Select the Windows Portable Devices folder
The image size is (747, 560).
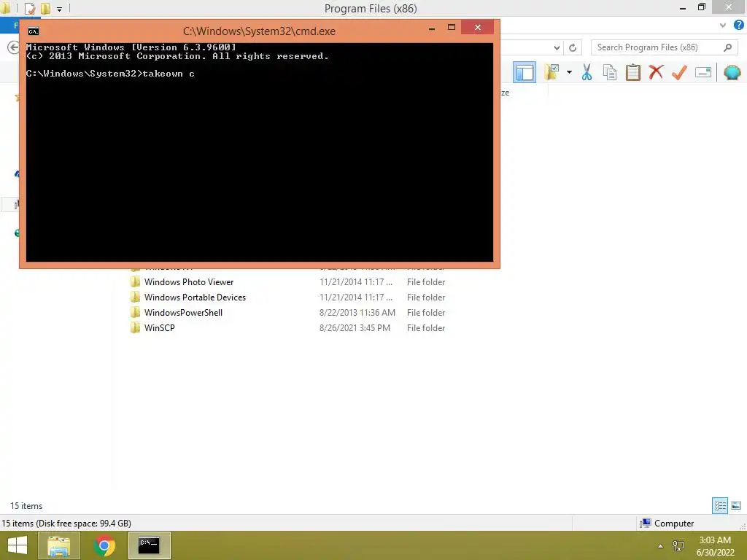pos(195,297)
